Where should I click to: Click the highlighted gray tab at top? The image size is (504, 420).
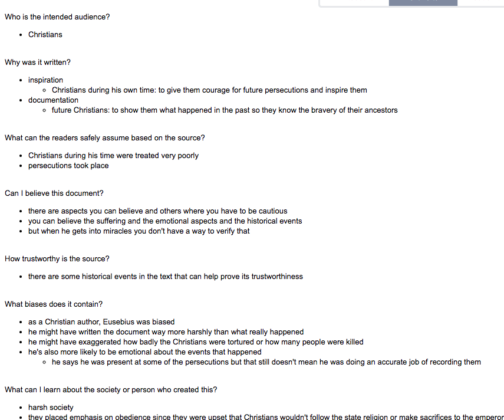(x=423, y=2)
